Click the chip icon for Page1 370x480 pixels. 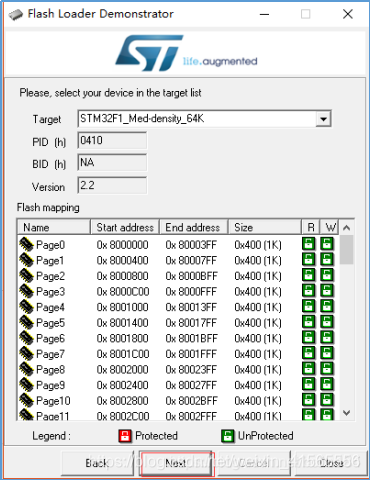coord(26,260)
